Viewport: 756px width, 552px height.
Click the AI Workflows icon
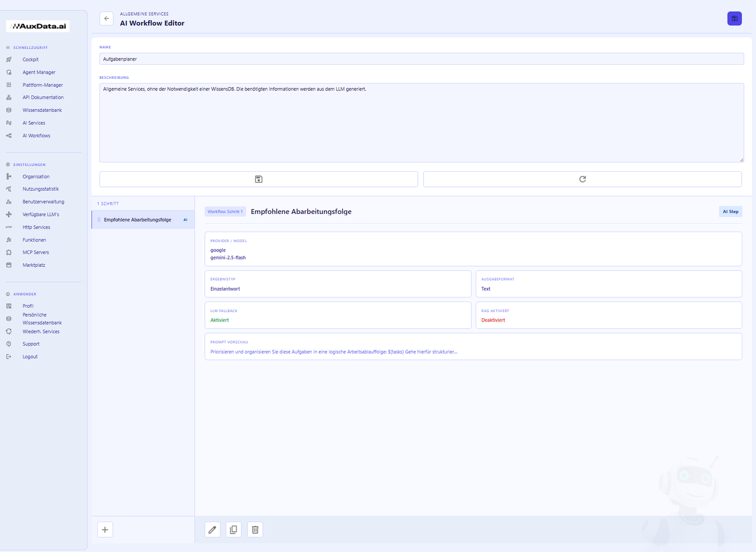(9, 136)
